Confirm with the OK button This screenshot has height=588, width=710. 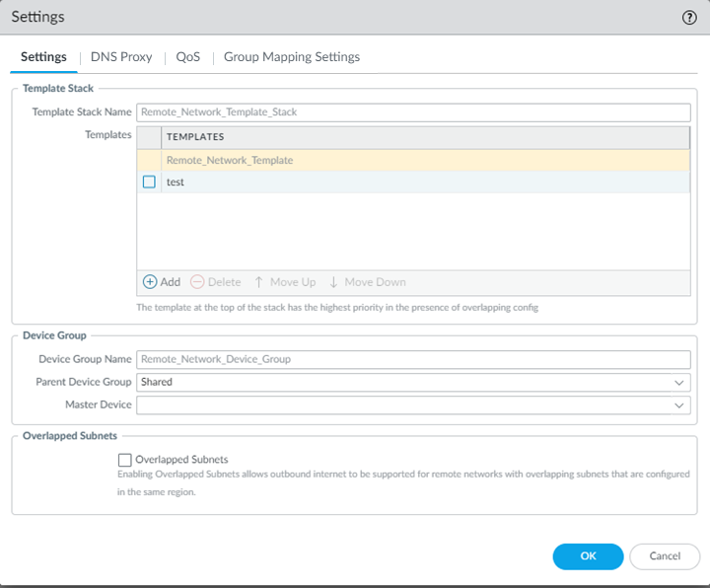pyautogui.click(x=588, y=556)
